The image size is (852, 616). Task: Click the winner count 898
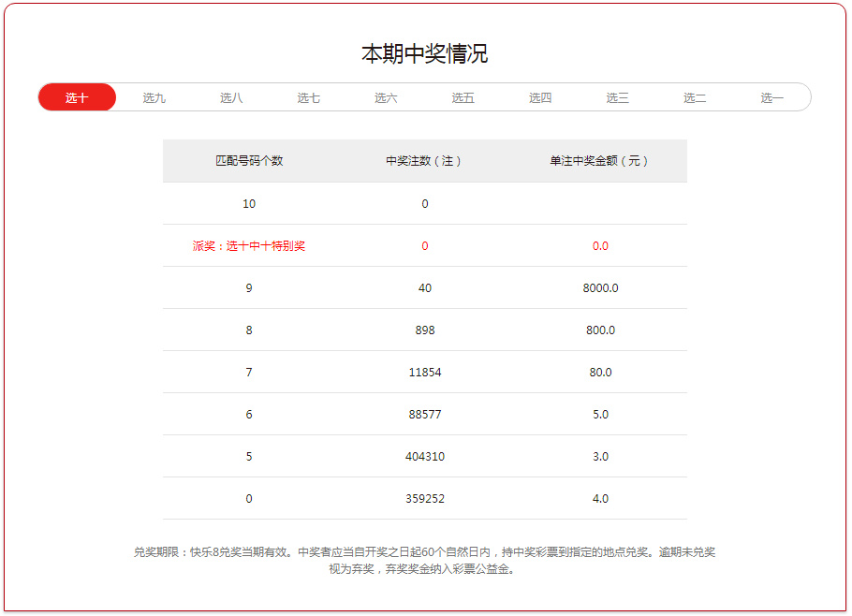[x=425, y=330]
